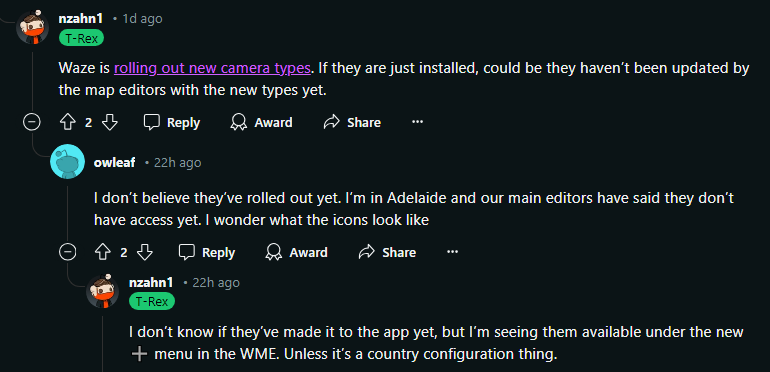
Task: Downvote owleaf's comment about Adelaide editors
Action: coord(145,252)
